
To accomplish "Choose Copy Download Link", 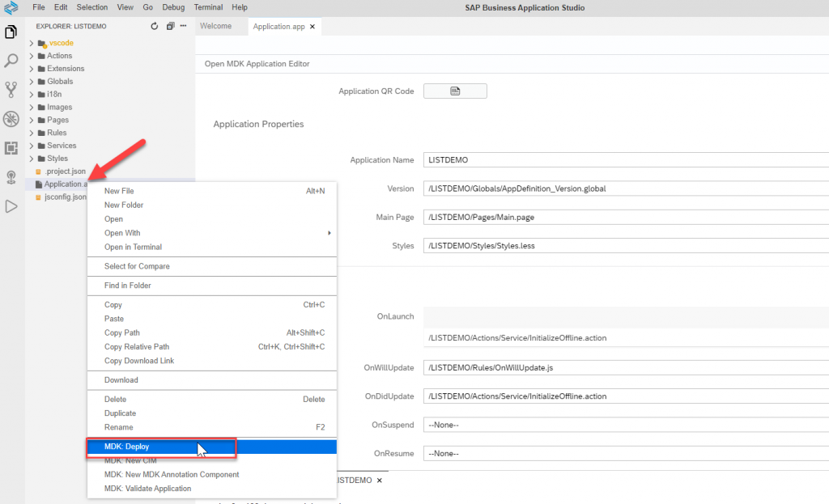I will click(x=212, y=361).
